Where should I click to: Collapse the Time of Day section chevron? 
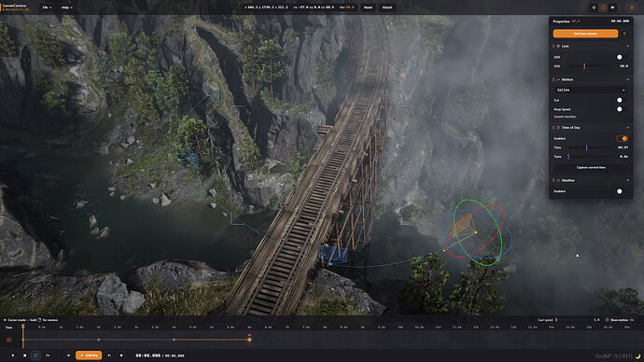pos(627,128)
